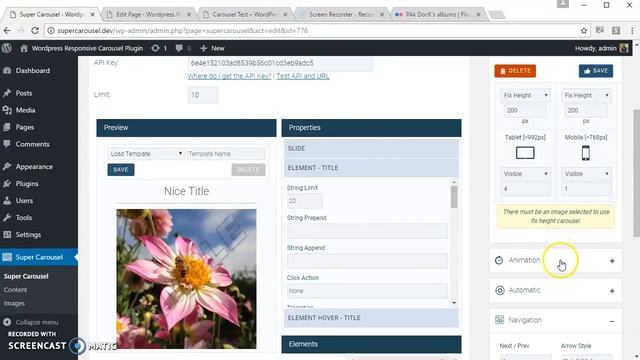Click the String Append input field
This screenshot has width=640, height=360.
coord(367,261)
